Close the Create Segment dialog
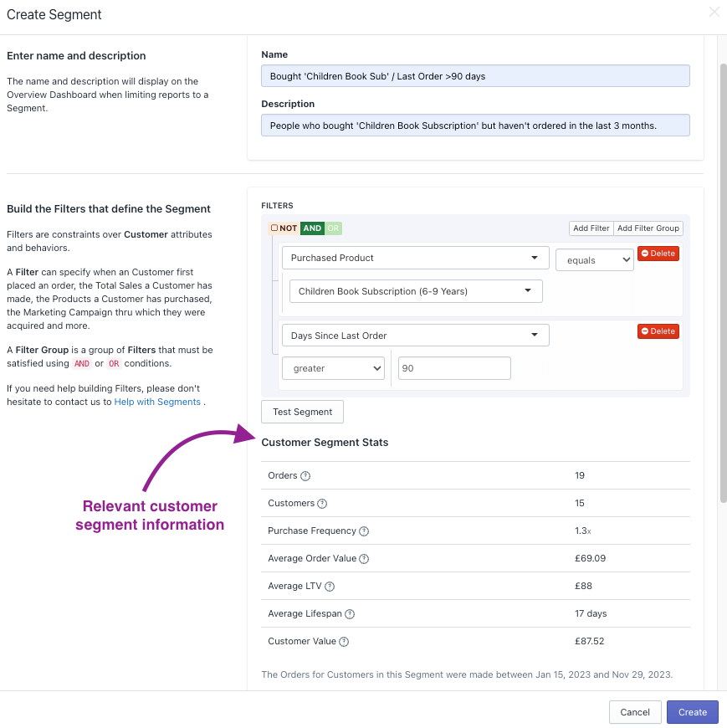 pyautogui.click(x=714, y=12)
